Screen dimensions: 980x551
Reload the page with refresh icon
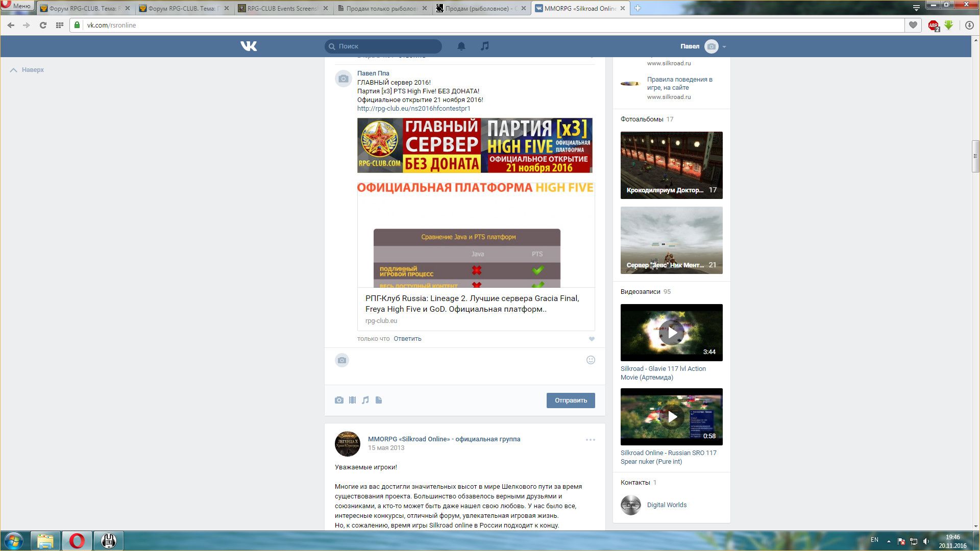coord(43,25)
